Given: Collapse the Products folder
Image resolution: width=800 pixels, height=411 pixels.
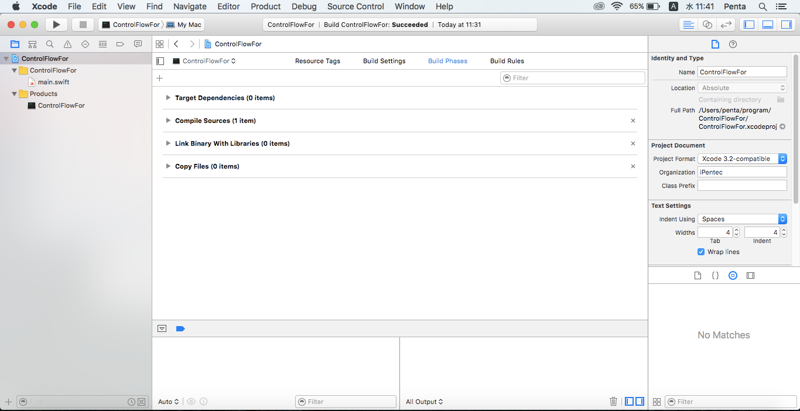Looking at the screenshot, I should [x=14, y=94].
